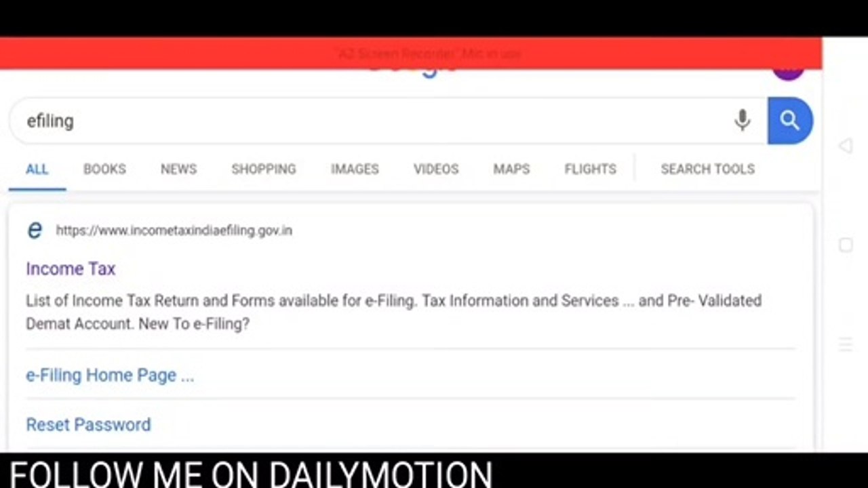Viewport: 868px width, 488px height.
Task: Open the VIDEOS search tab
Action: 436,169
